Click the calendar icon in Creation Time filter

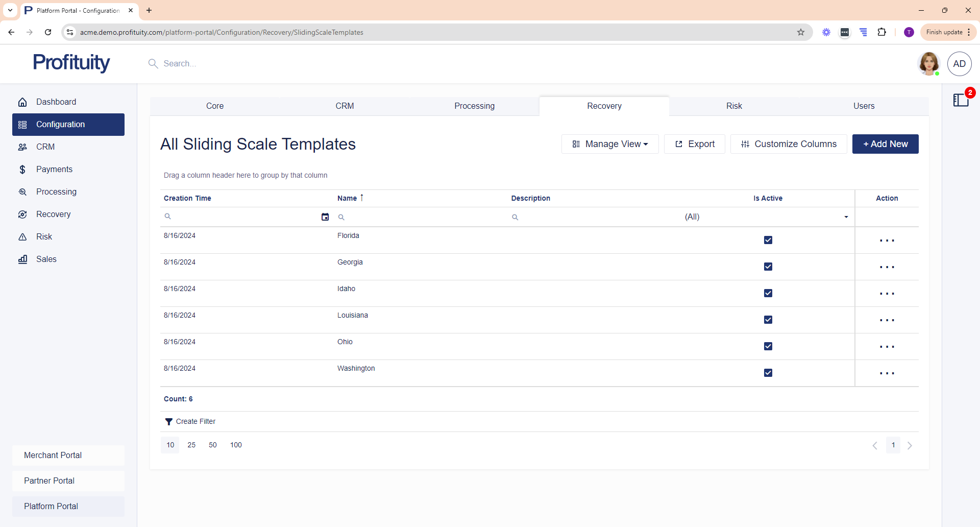325,217
